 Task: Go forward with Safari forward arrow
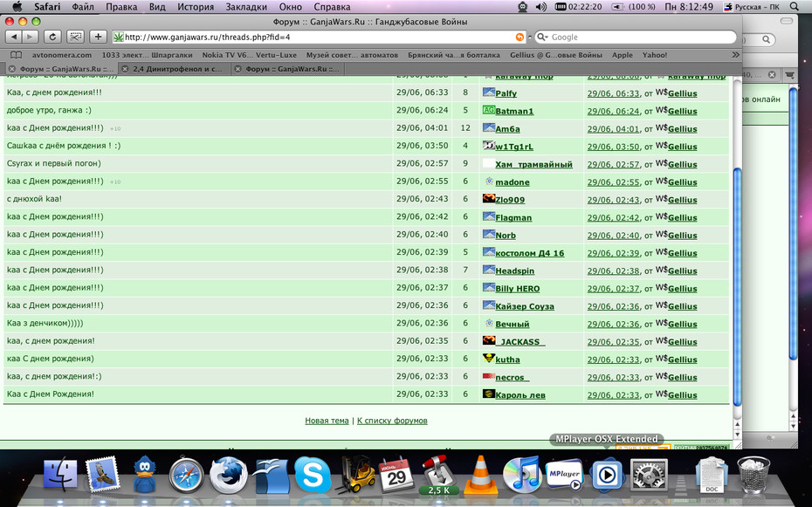tap(31, 37)
